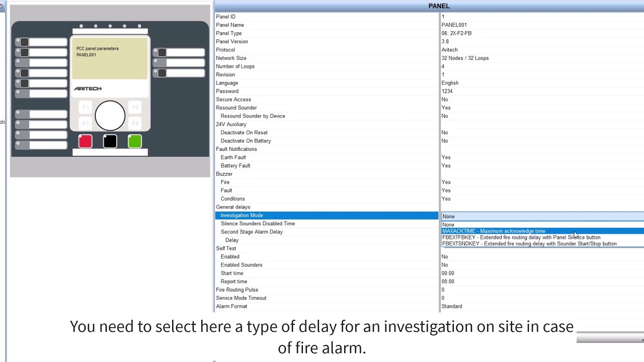The height and width of the screenshot is (362, 644).
Task: Select the Delay sub-row
Action: 327,240
